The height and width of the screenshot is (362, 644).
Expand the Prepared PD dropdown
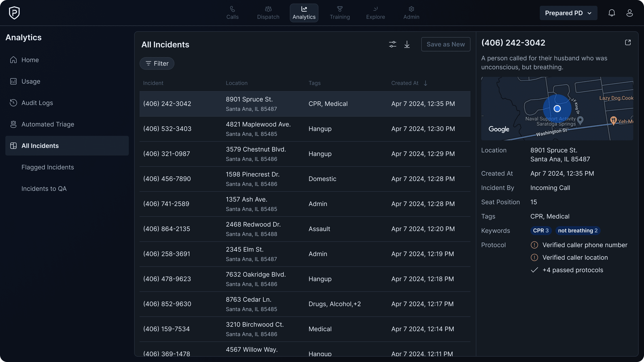[568, 13]
